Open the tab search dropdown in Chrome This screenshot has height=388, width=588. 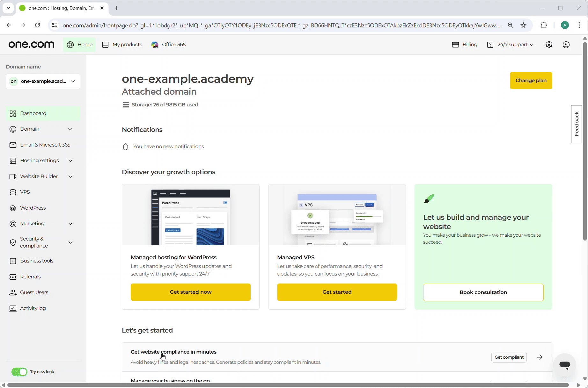pos(8,8)
